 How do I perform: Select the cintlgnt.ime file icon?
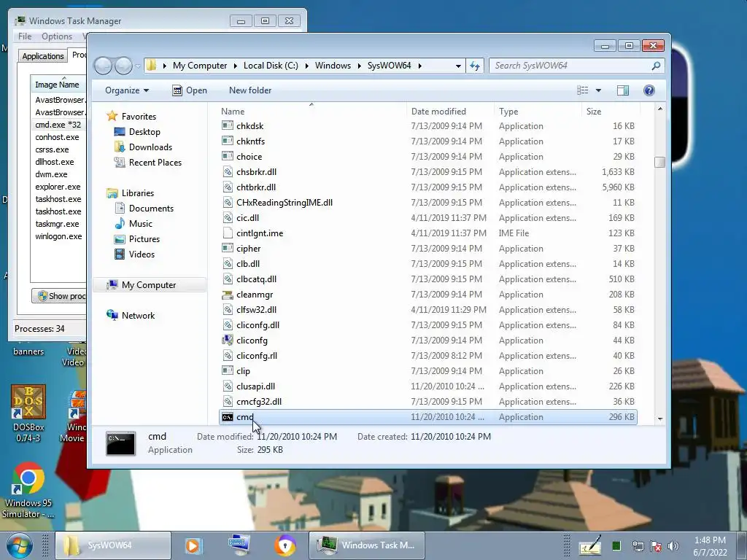click(228, 233)
